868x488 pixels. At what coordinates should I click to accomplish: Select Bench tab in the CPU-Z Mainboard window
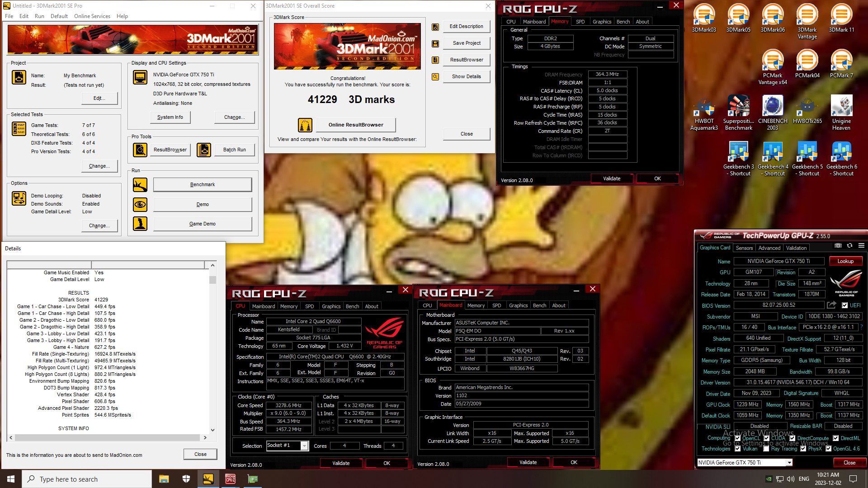point(539,305)
